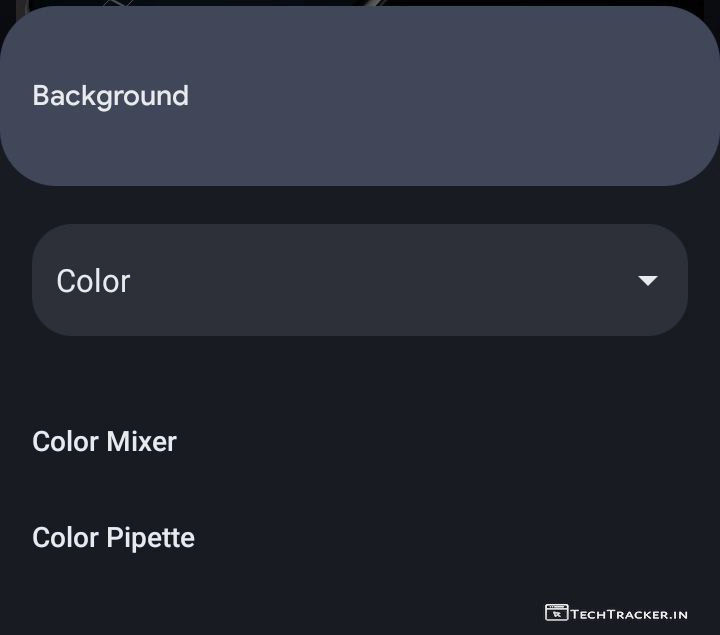Image resolution: width=720 pixels, height=635 pixels.
Task: Click the word 'Mixer' in Color Mixer
Action: coord(141,441)
